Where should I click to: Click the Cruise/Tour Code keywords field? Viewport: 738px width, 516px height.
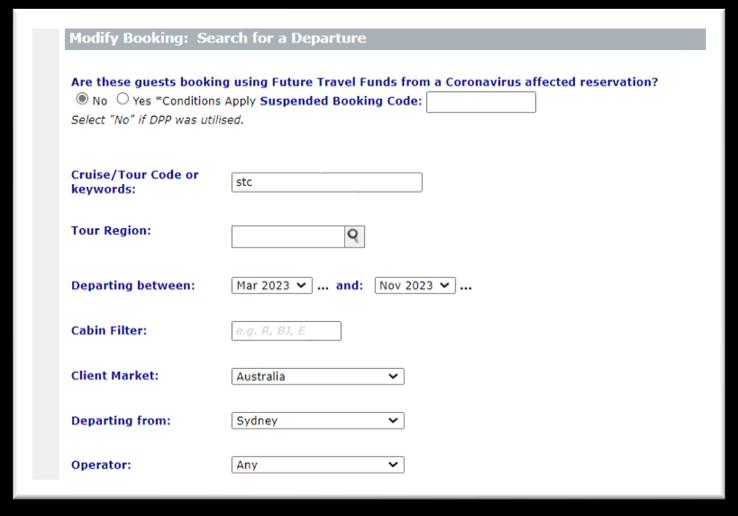point(327,182)
